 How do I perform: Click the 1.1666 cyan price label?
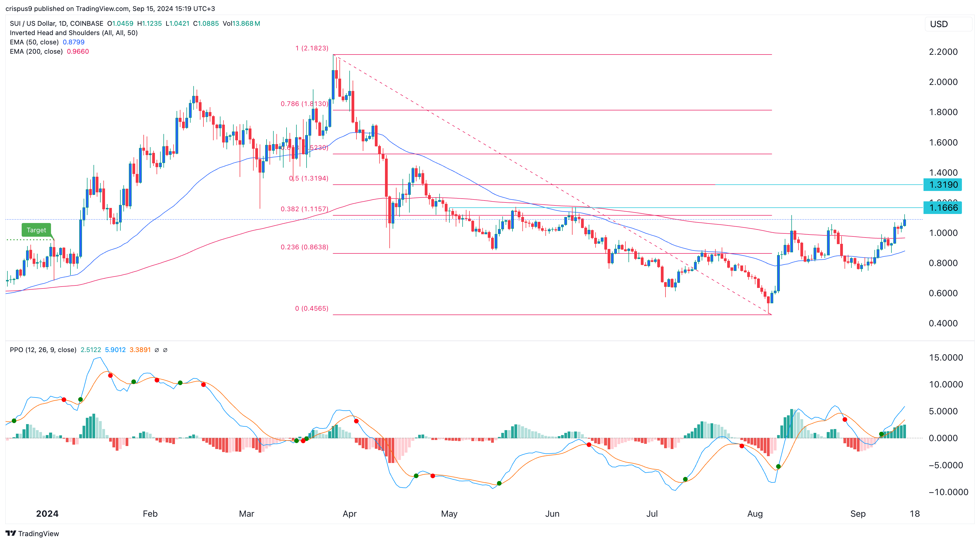point(943,207)
